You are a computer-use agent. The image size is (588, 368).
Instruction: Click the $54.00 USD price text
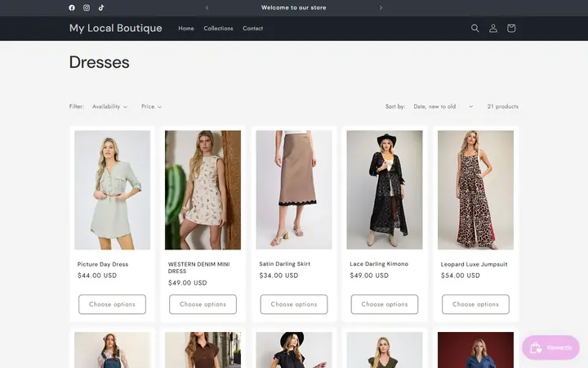(461, 276)
